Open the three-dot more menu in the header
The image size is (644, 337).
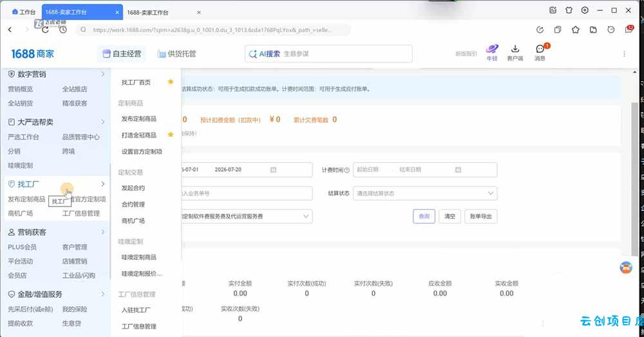click(x=624, y=54)
